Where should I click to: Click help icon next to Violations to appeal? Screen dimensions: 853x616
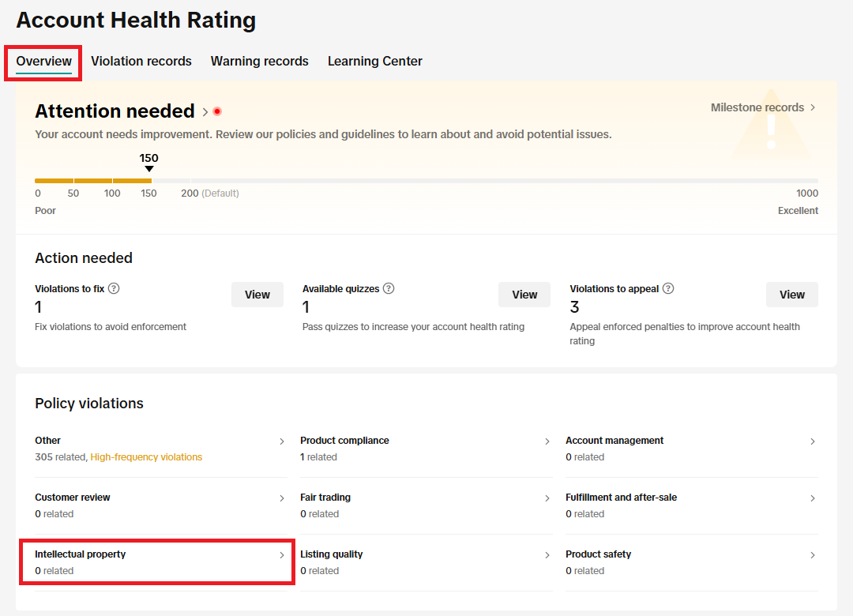[x=668, y=289]
